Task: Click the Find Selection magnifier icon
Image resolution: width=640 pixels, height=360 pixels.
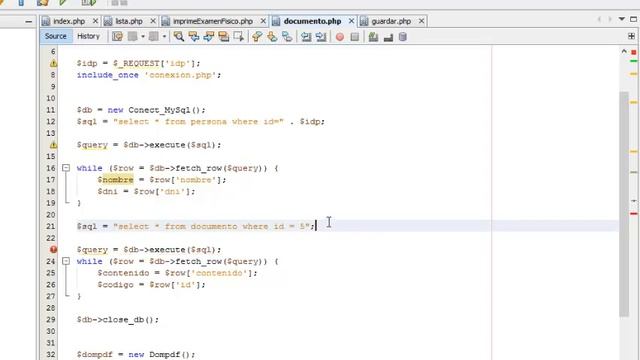Action: pos(178,37)
